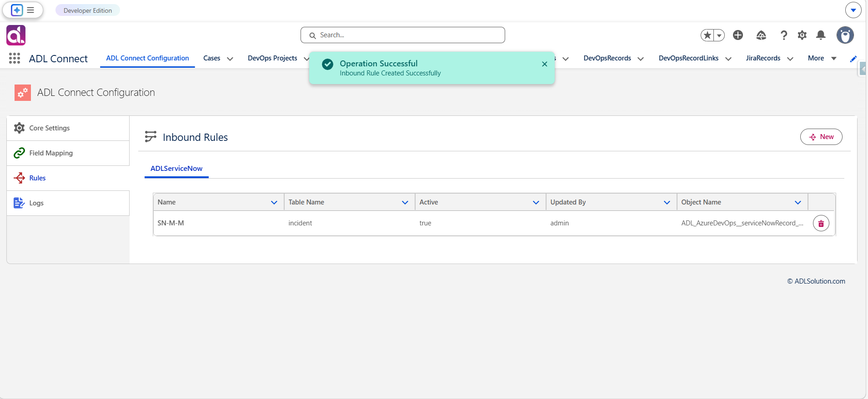
Task: Click the Field Mapping link icon
Action: point(19,153)
